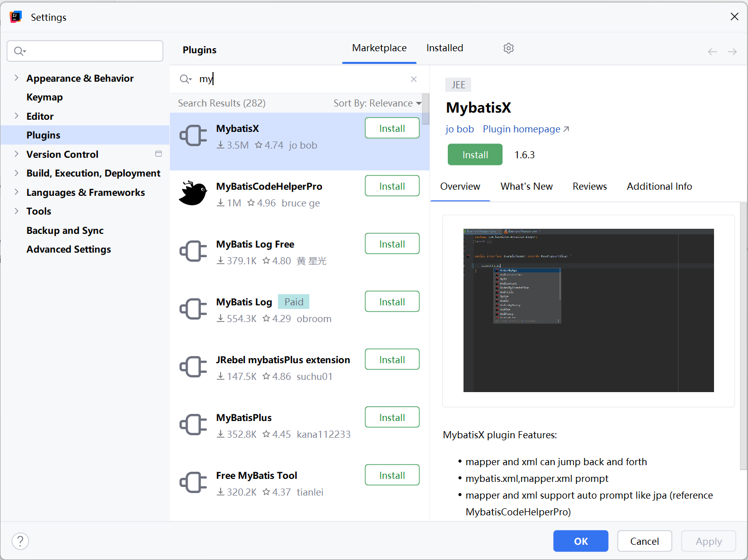This screenshot has width=748, height=560.
Task: Install MybatisX from the results list
Action: [x=392, y=128]
